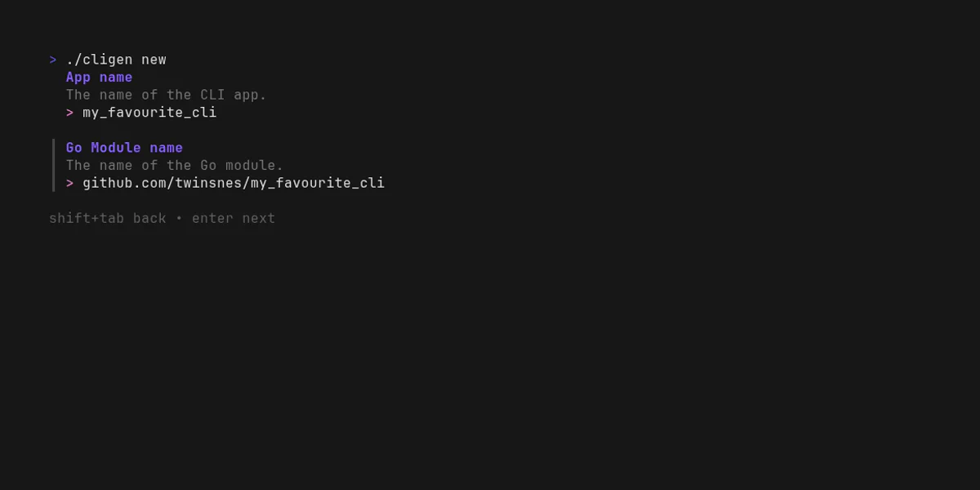Click 'github.com' in the module path
The height and width of the screenshot is (490, 980).
(x=124, y=183)
